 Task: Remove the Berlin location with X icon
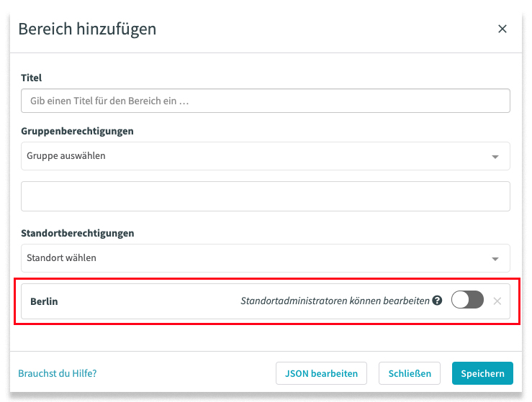click(497, 301)
